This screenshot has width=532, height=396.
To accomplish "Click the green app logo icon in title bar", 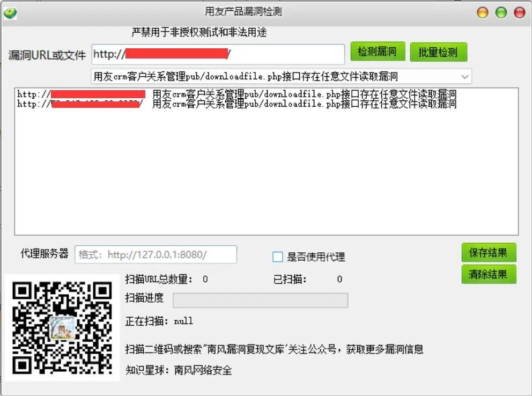I will pos(10,13).
